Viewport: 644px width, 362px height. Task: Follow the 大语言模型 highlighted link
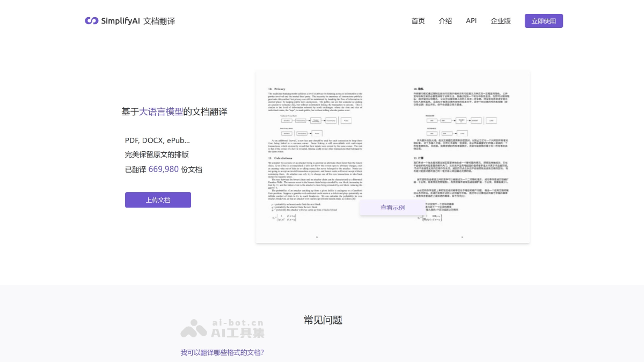pos(160,112)
